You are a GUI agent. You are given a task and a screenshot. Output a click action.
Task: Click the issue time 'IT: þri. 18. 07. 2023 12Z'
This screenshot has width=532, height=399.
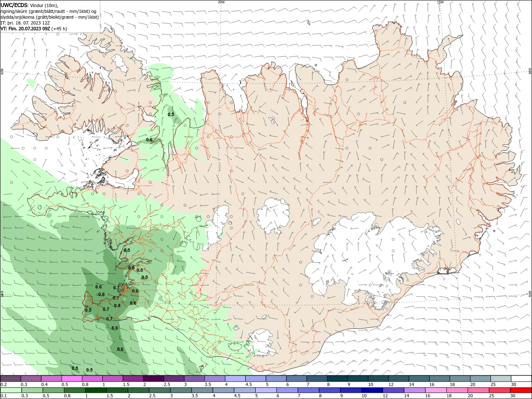[x=25, y=23]
